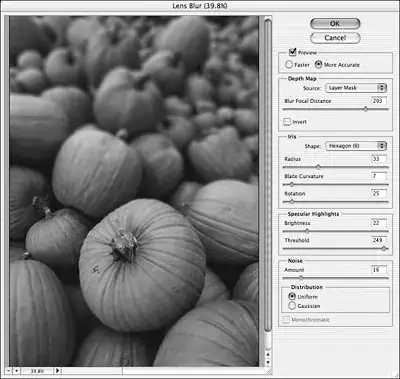Click the zoom percentage field
The image size is (400, 379).
pos(37,371)
